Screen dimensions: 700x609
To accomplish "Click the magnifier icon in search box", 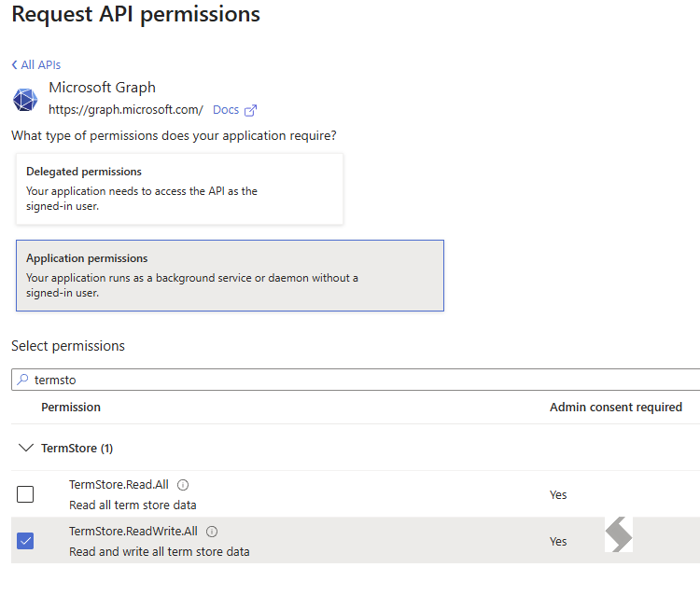I will [x=22, y=380].
